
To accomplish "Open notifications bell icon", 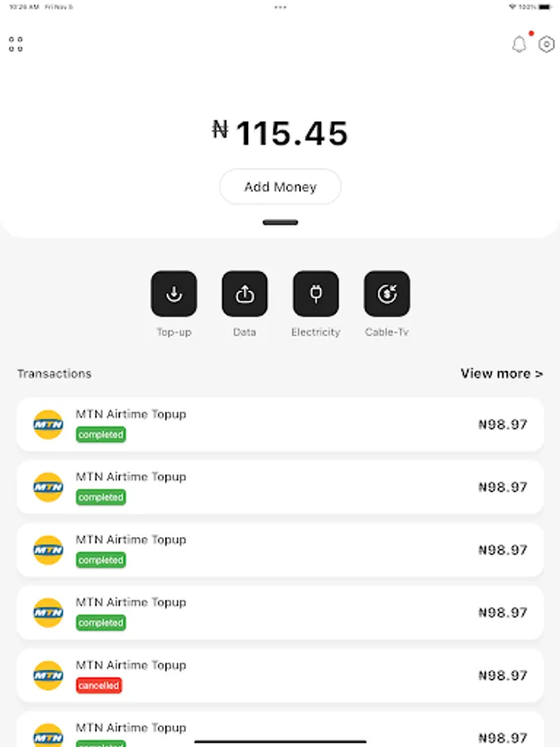I will (519, 45).
